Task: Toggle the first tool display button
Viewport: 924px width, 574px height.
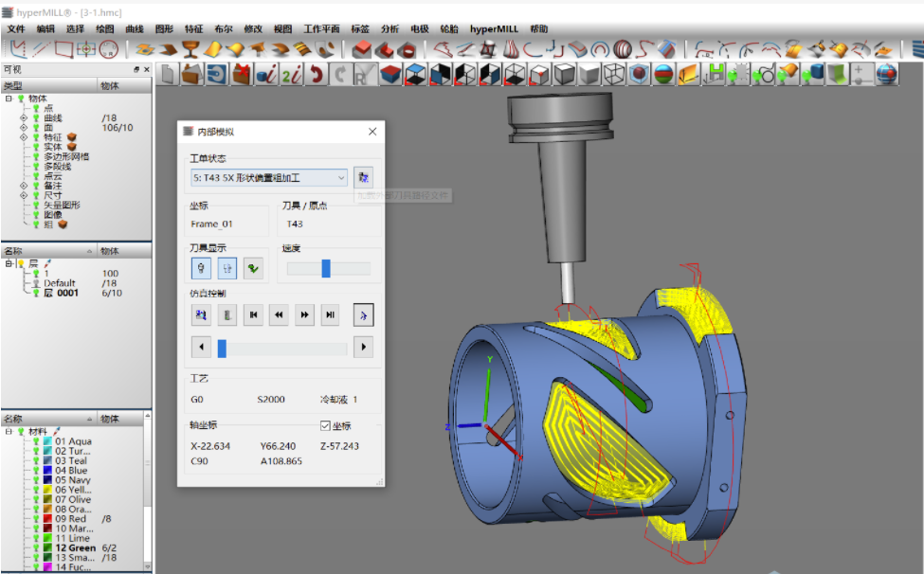Action: point(201,268)
